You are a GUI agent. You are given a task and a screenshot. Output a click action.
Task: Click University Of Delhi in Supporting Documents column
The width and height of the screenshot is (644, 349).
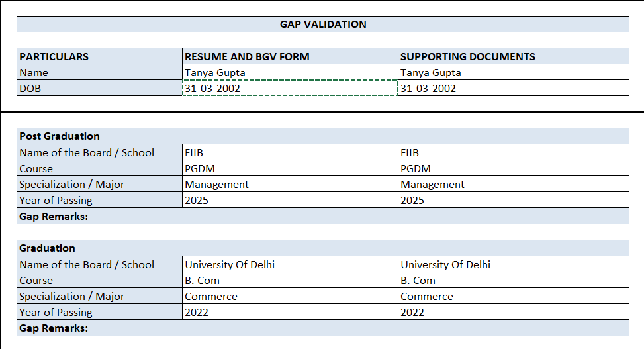click(513, 265)
